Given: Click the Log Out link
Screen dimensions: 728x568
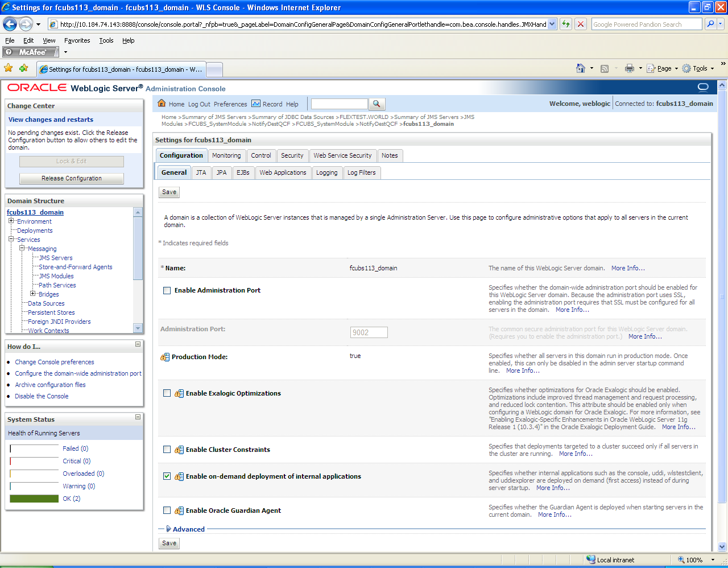Looking at the screenshot, I should (199, 104).
